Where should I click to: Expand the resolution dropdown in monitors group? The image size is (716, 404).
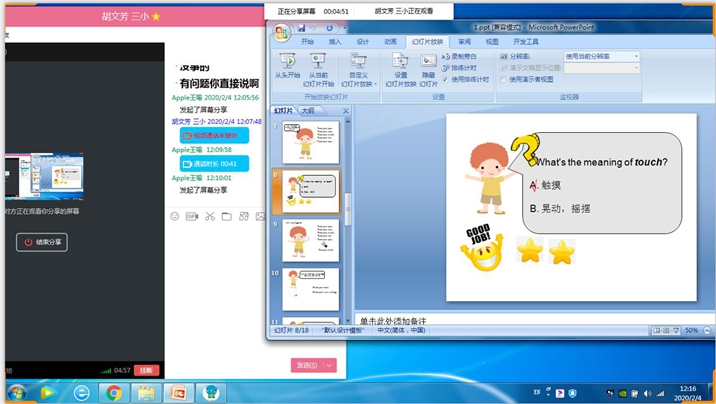636,56
